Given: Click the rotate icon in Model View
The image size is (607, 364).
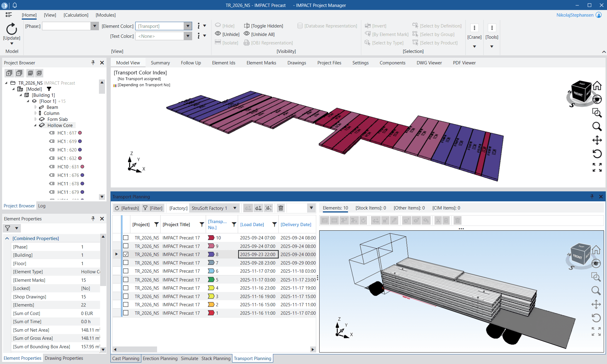Looking at the screenshot, I should click(597, 154).
